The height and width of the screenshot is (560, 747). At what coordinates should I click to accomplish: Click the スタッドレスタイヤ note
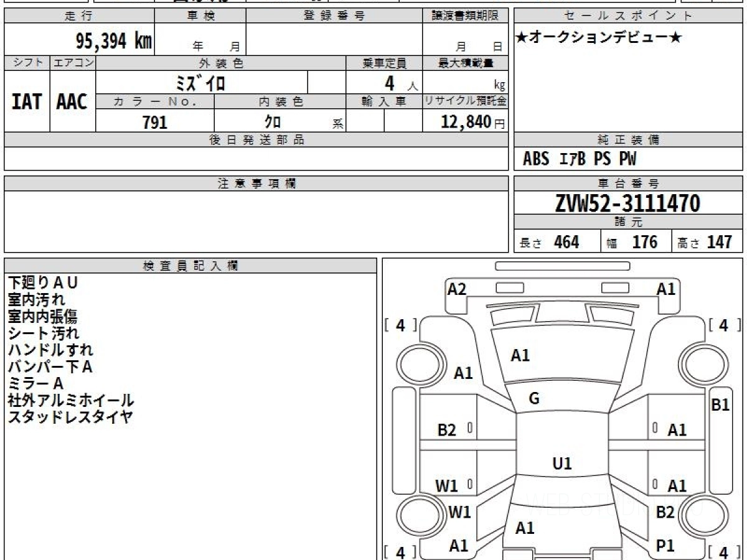pyautogui.click(x=70, y=417)
